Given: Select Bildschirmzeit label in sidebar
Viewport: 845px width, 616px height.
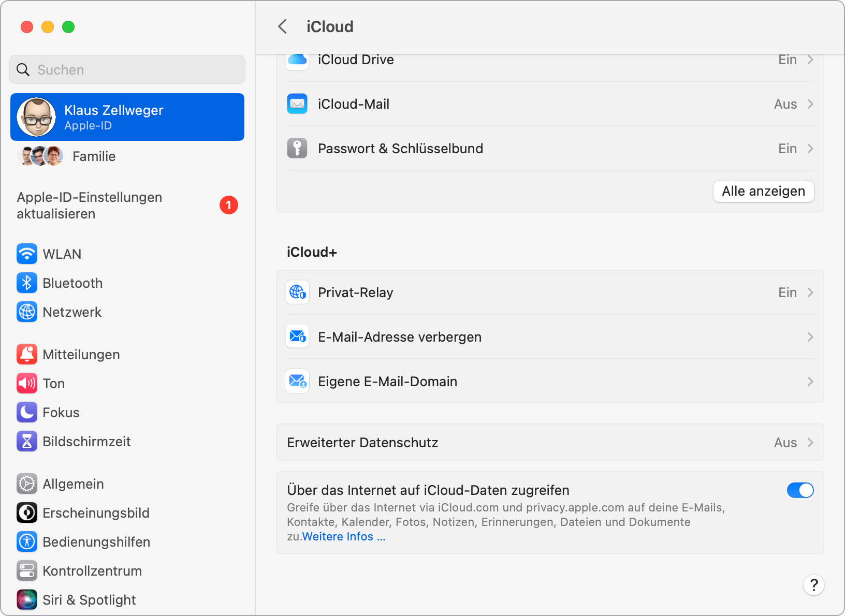Looking at the screenshot, I should pos(86,442).
